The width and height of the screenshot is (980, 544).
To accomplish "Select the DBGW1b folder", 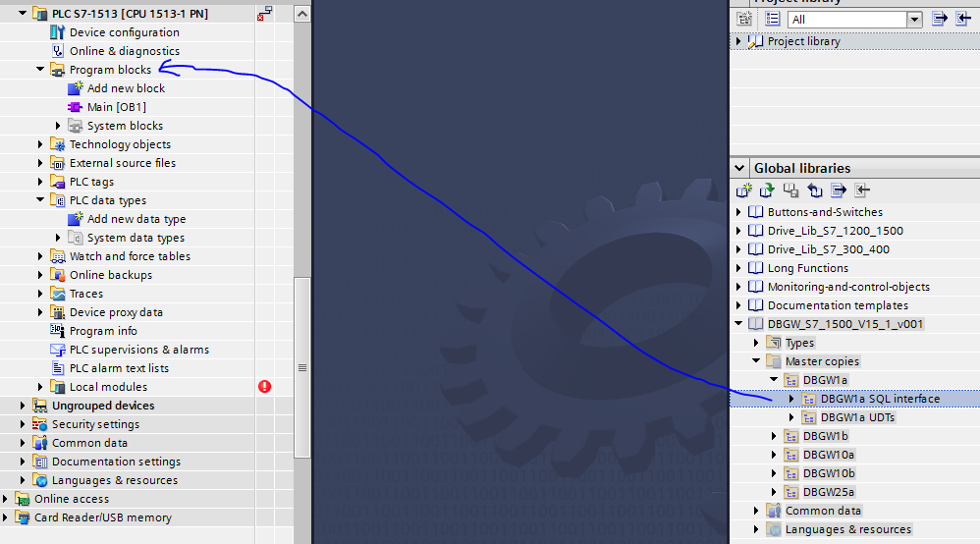I will 825,436.
